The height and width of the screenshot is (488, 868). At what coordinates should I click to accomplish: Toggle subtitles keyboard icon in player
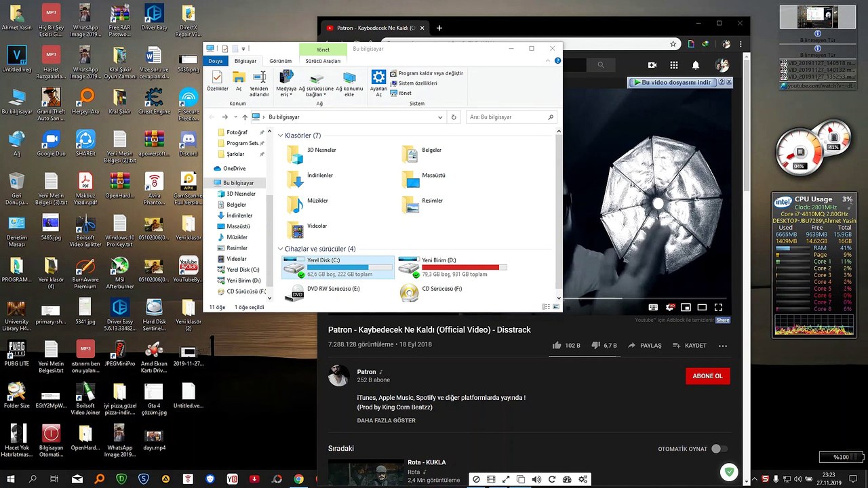click(653, 308)
